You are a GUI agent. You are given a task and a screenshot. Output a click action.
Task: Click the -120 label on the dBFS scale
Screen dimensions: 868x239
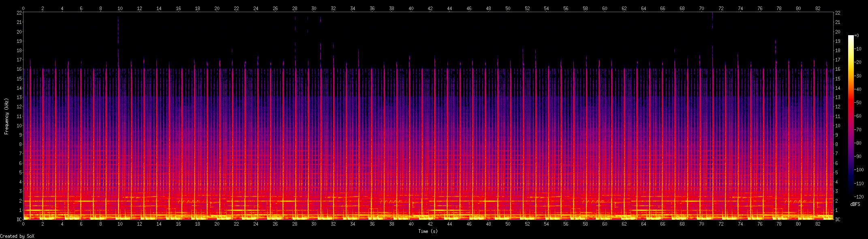(859, 197)
